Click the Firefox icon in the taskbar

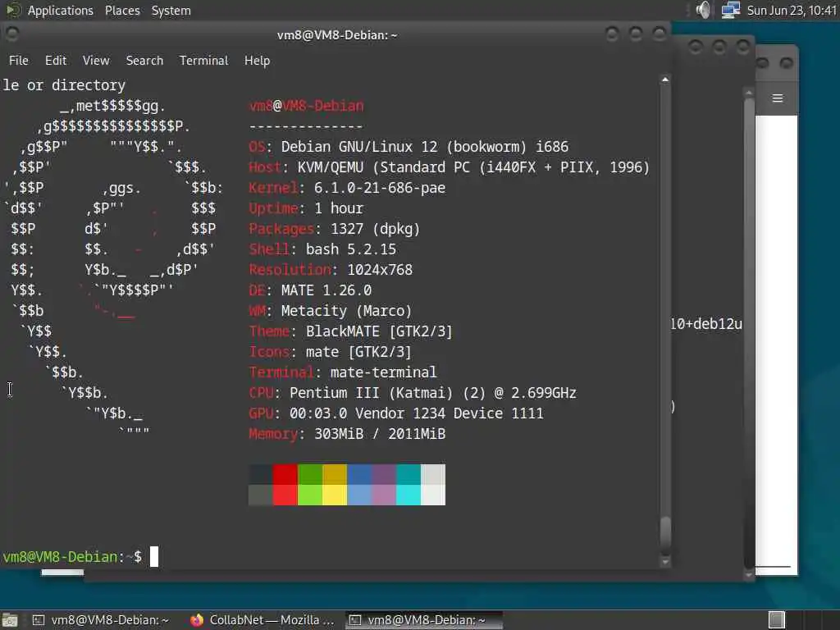(x=197, y=620)
